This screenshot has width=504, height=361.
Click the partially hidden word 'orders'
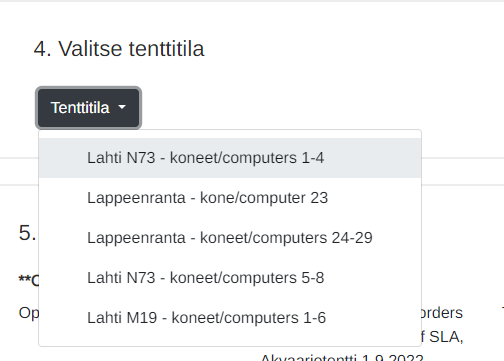point(442,313)
